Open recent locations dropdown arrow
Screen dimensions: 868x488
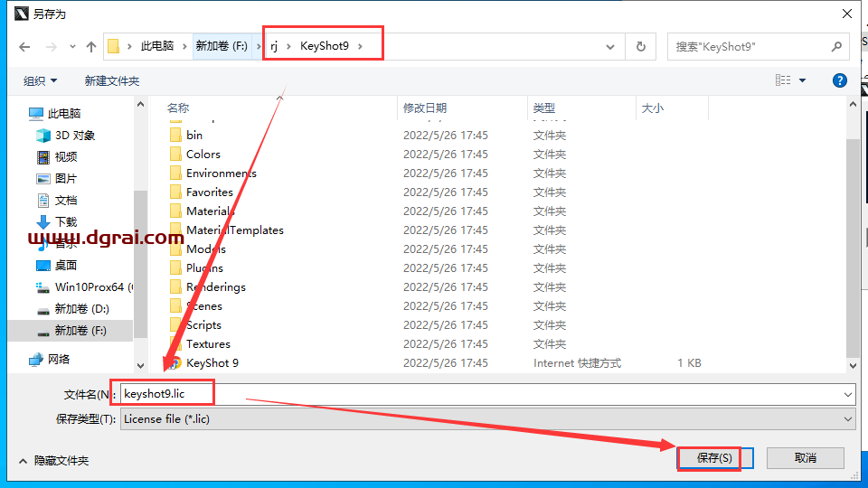(72, 47)
